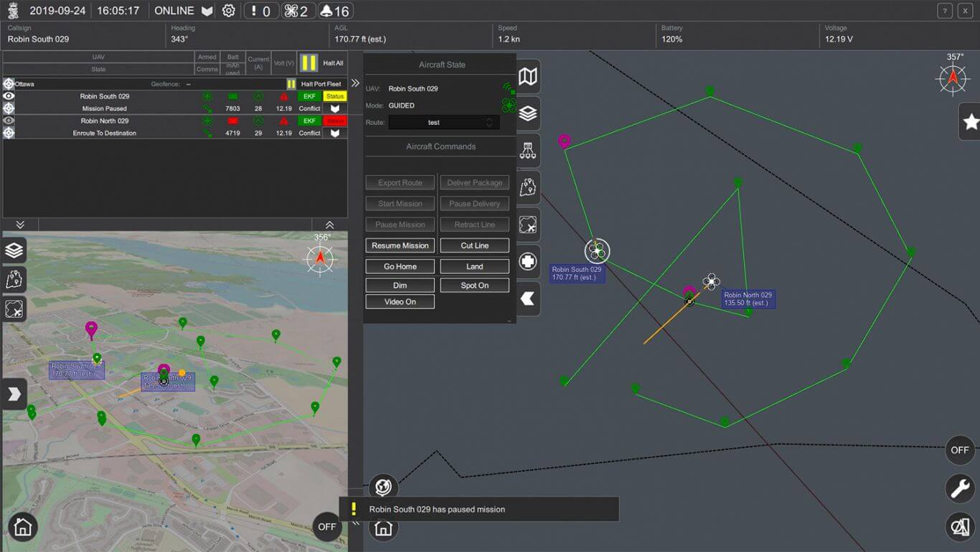The image size is (980, 552).
Task: Click the airspace map icon on right sidebar
Action: click(528, 225)
